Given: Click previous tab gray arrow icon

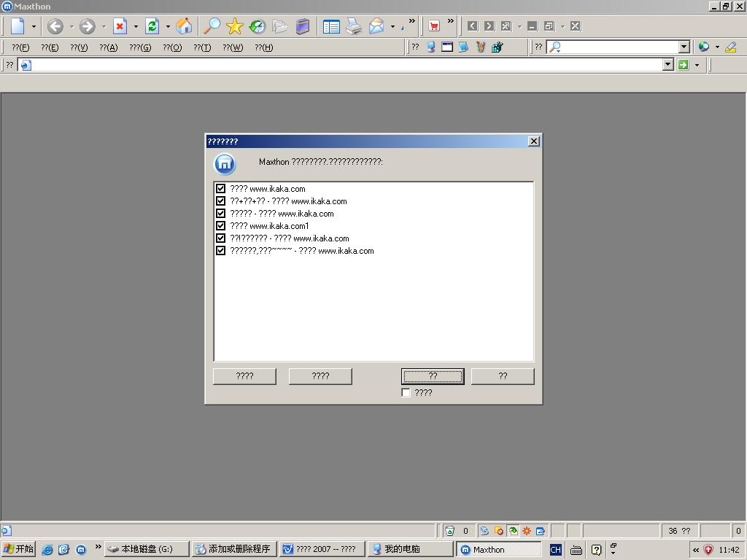Looking at the screenshot, I should pos(473,26).
